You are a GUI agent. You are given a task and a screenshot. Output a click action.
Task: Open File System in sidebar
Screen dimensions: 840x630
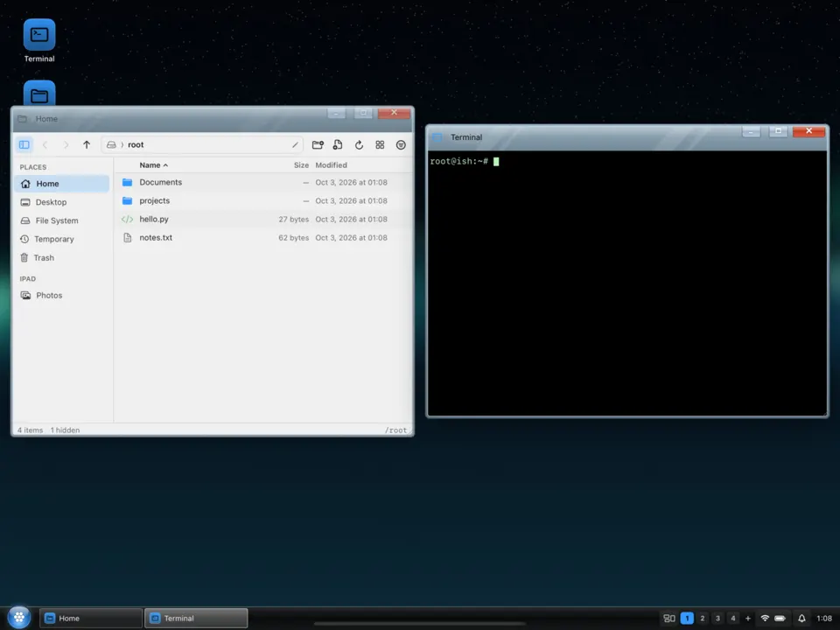tap(62, 220)
